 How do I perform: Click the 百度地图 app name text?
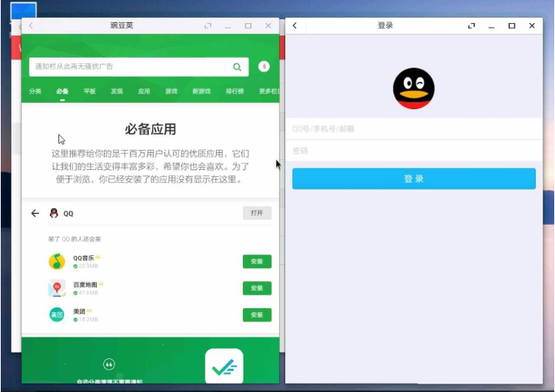tap(85, 284)
